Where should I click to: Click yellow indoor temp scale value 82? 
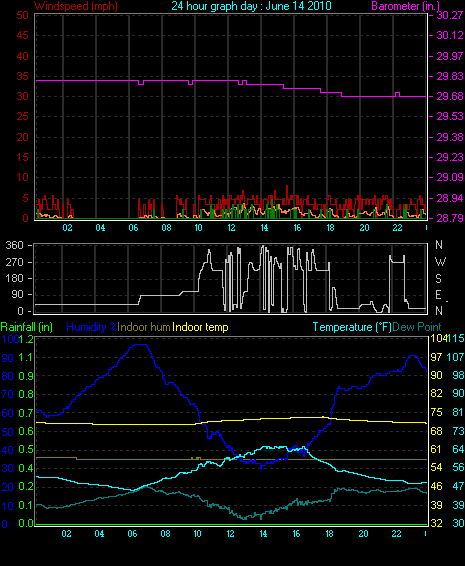point(436,393)
